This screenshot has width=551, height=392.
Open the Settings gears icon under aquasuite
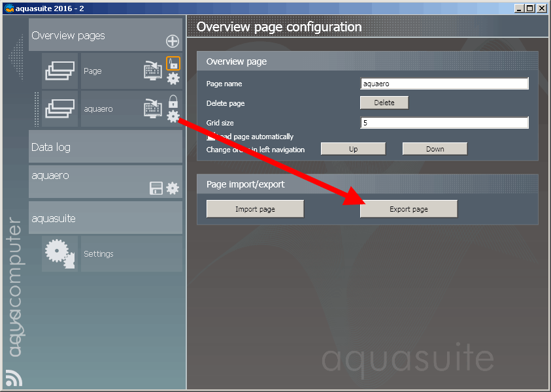coord(59,253)
